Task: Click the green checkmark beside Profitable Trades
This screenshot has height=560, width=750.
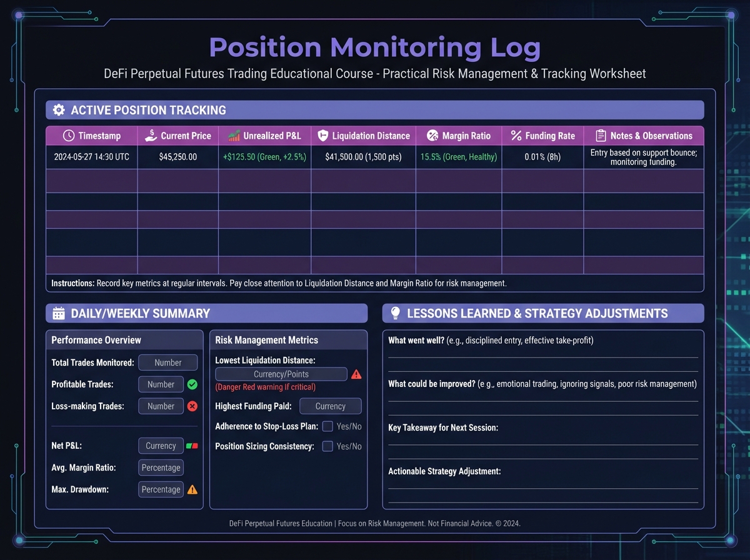Action: 192,384
